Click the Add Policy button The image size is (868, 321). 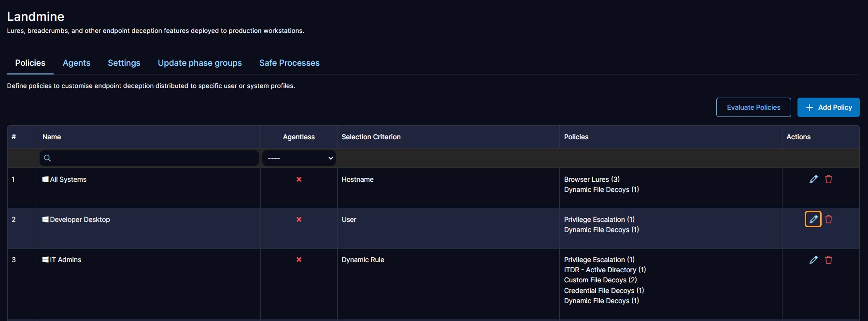pyautogui.click(x=828, y=107)
